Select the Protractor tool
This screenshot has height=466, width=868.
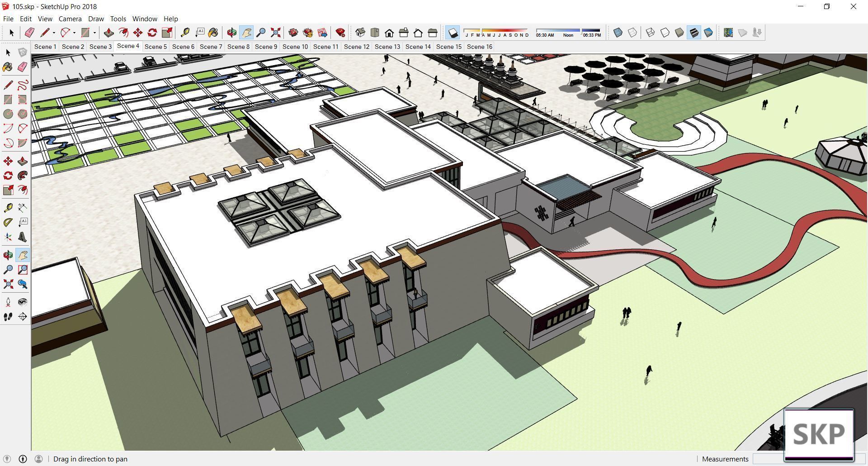(8, 222)
